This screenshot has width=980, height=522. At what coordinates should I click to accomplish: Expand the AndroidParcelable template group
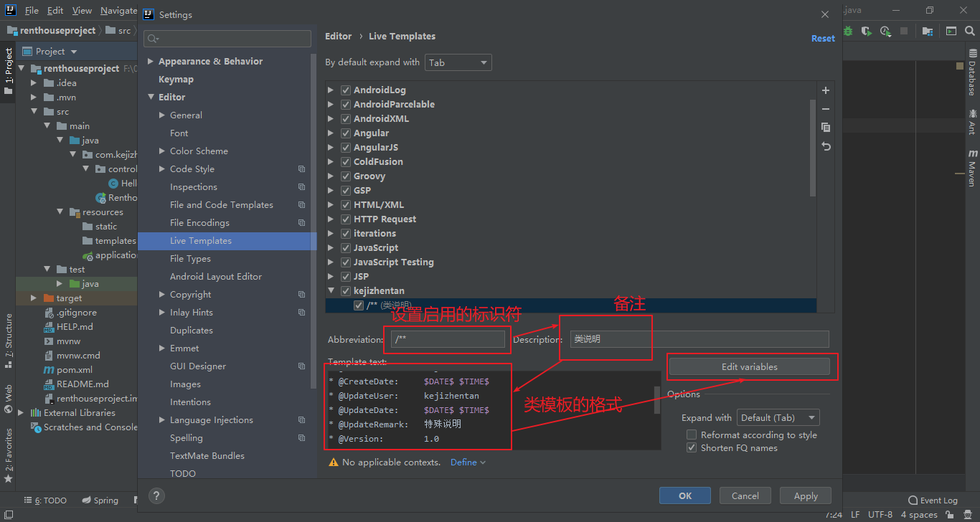tap(331, 105)
